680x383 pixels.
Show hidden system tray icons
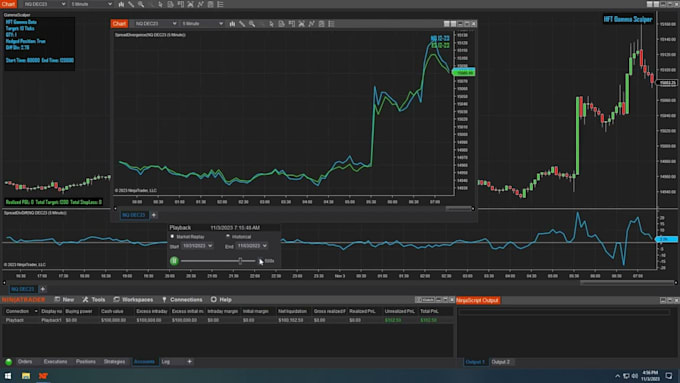point(617,376)
